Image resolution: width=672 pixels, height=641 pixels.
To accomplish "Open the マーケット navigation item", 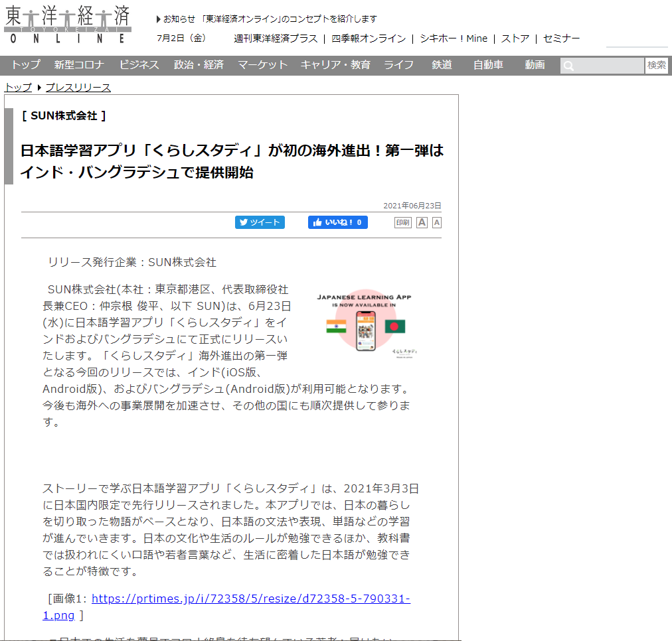I will pyautogui.click(x=262, y=64).
